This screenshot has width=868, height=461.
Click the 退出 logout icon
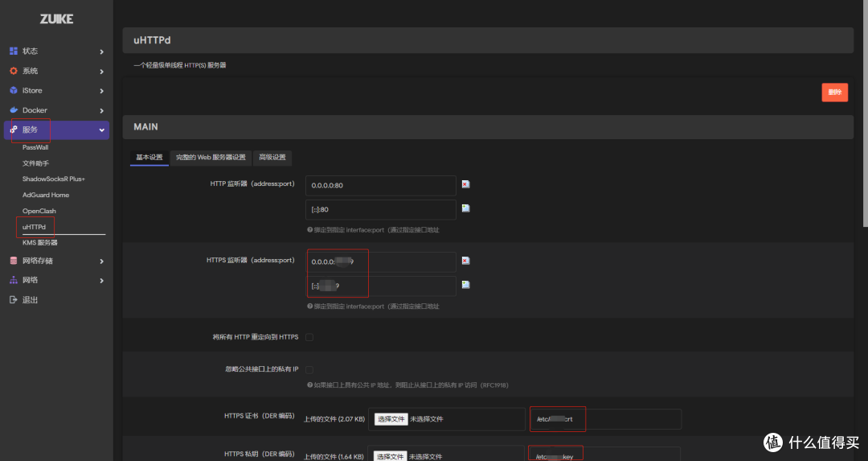coord(14,300)
